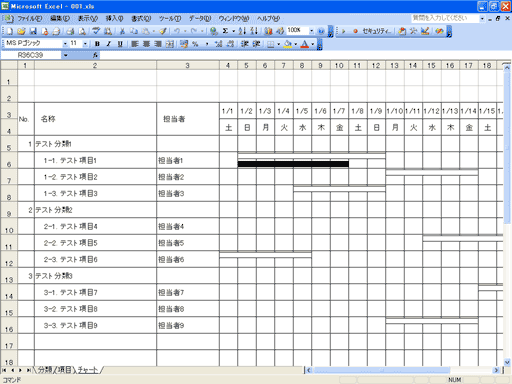Open the Print icon in toolbar

point(70,31)
